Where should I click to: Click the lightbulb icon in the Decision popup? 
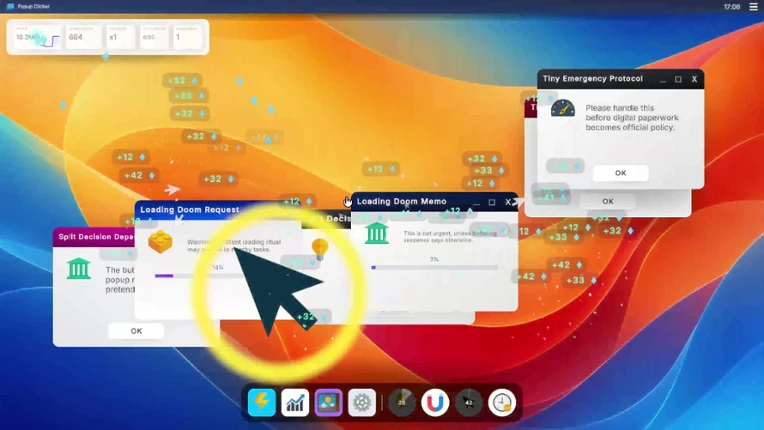(320, 249)
